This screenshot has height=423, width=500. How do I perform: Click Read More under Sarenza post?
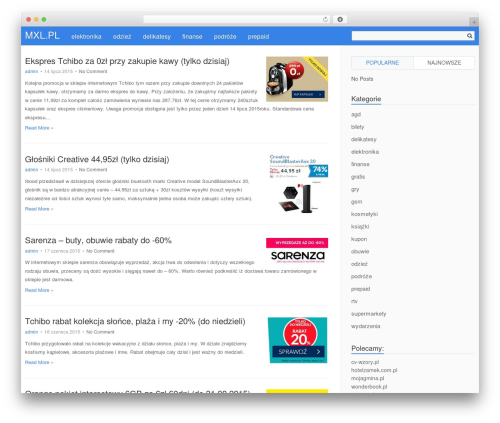[39, 290]
